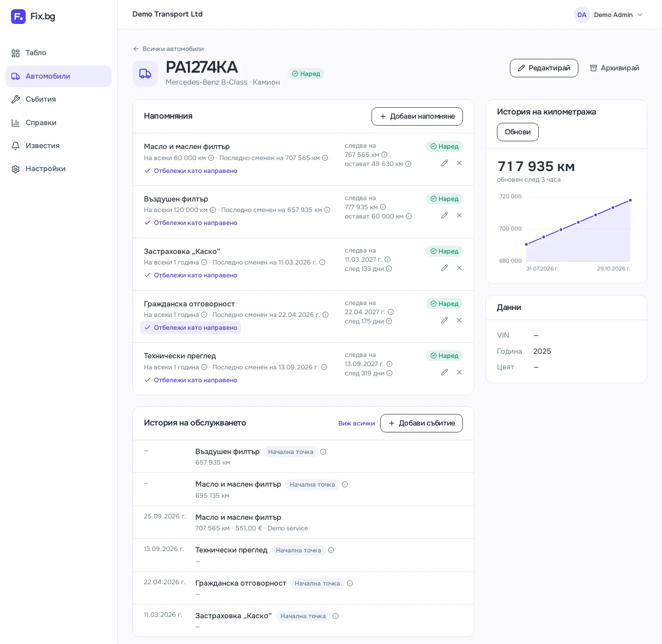Click info icon beside След 319 дни
The image size is (662, 644).
tap(389, 373)
